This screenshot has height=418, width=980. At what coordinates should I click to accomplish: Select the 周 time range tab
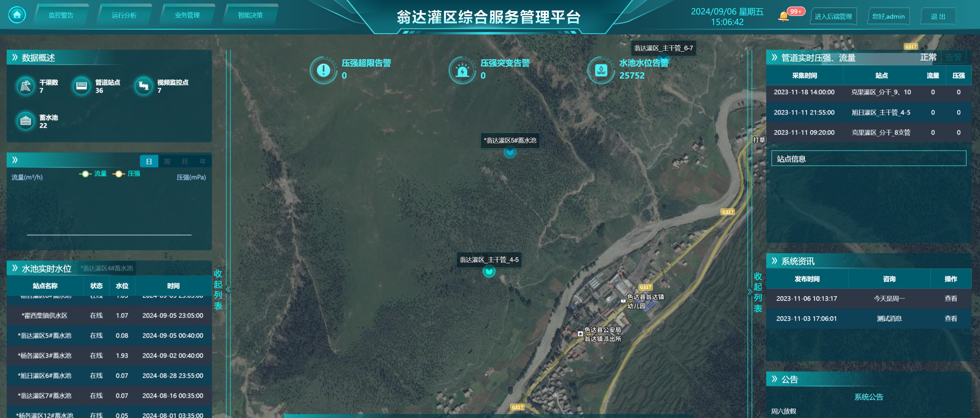pos(167,161)
